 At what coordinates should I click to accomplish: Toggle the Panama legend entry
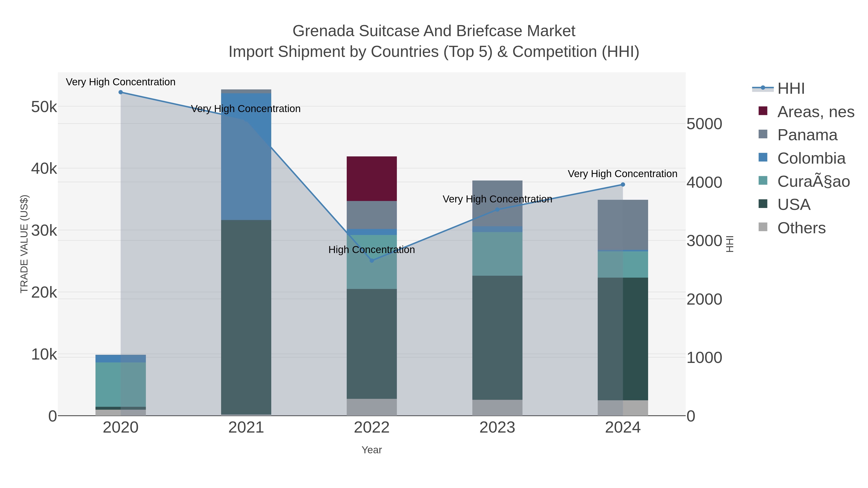pos(798,135)
